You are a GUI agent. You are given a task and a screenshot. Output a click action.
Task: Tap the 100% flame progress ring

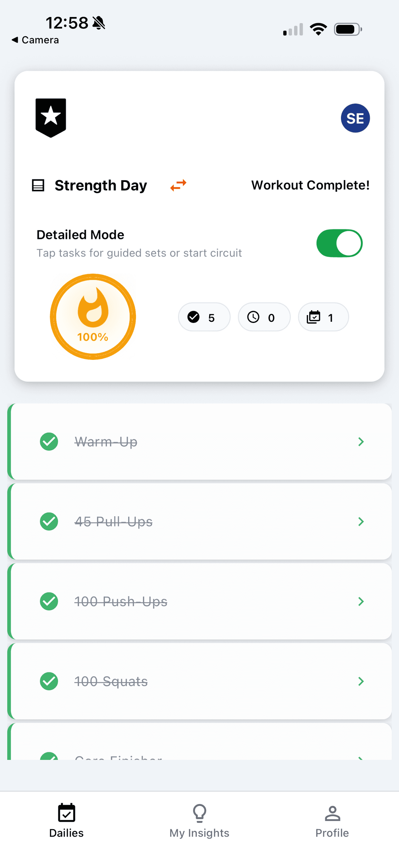pos(93,317)
